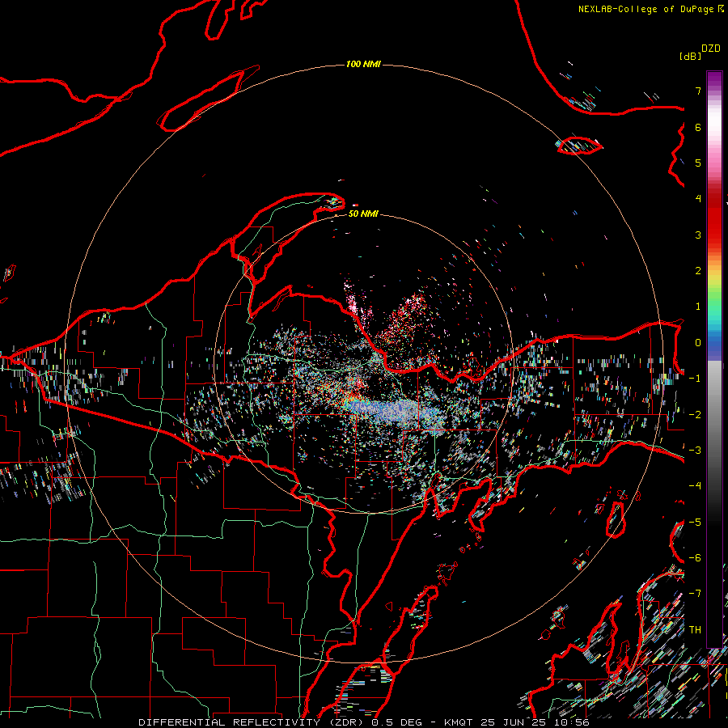Click the 7 dB tick on the color scale

[698, 91]
